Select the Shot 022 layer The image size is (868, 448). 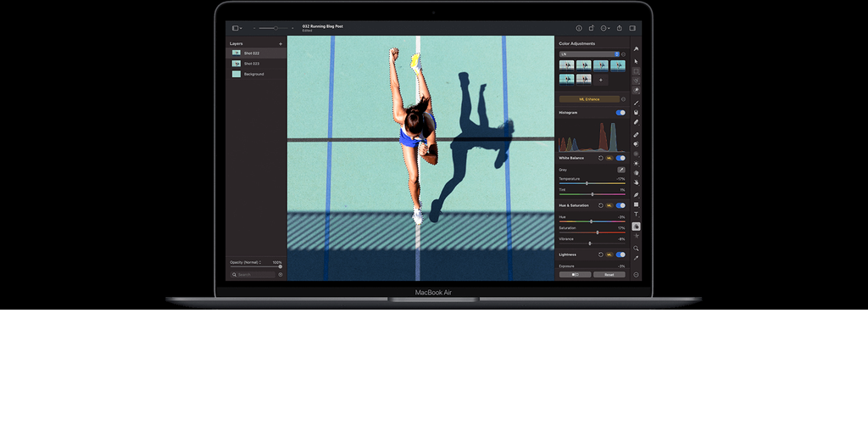coord(256,53)
